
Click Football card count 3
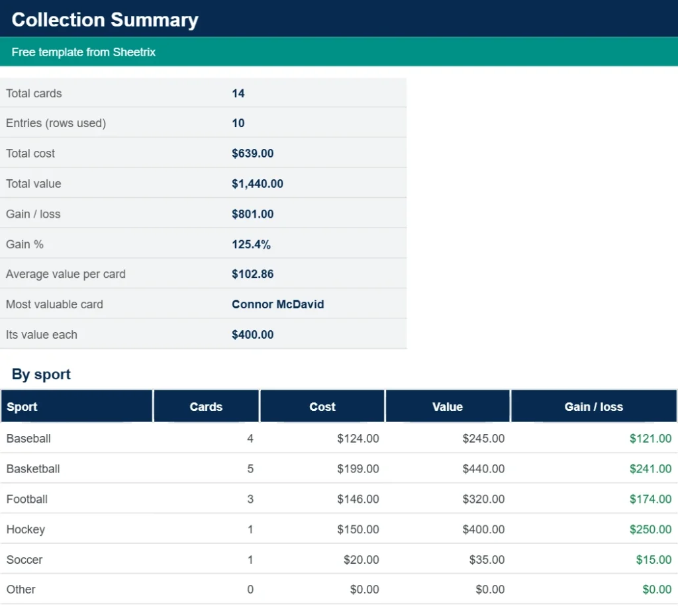250,499
